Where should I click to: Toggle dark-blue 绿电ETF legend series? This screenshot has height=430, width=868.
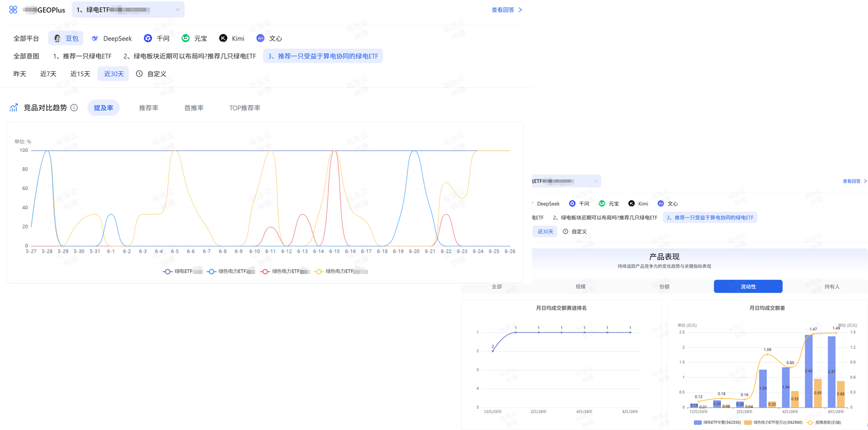click(182, 271)
